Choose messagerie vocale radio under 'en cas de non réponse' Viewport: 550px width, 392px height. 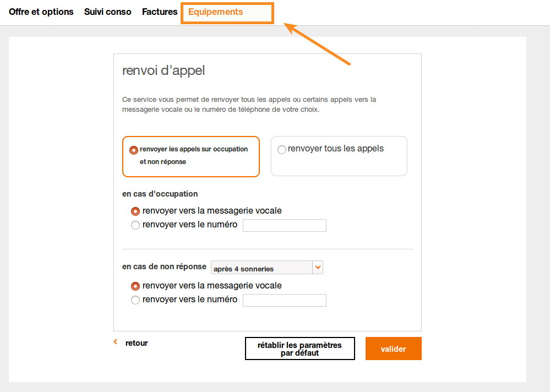click(135, 286)
